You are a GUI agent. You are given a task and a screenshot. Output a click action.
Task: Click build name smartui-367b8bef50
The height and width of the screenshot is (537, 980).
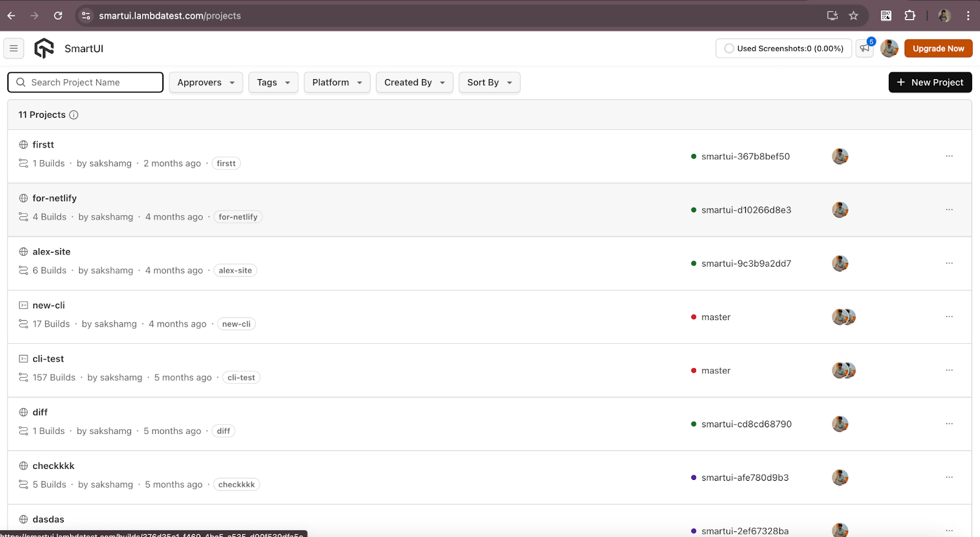point(745,156)
